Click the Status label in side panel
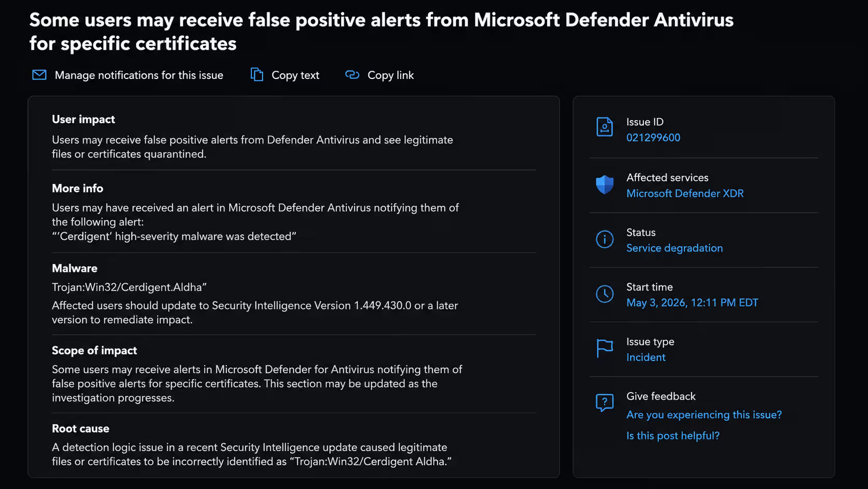The image size is (868, 489). click(x=641, y=233)
